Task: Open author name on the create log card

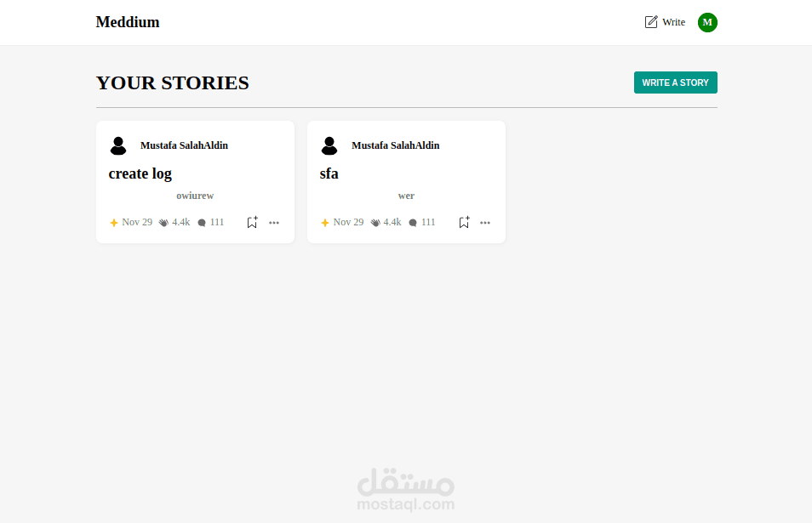Action: tap(184, 145)
